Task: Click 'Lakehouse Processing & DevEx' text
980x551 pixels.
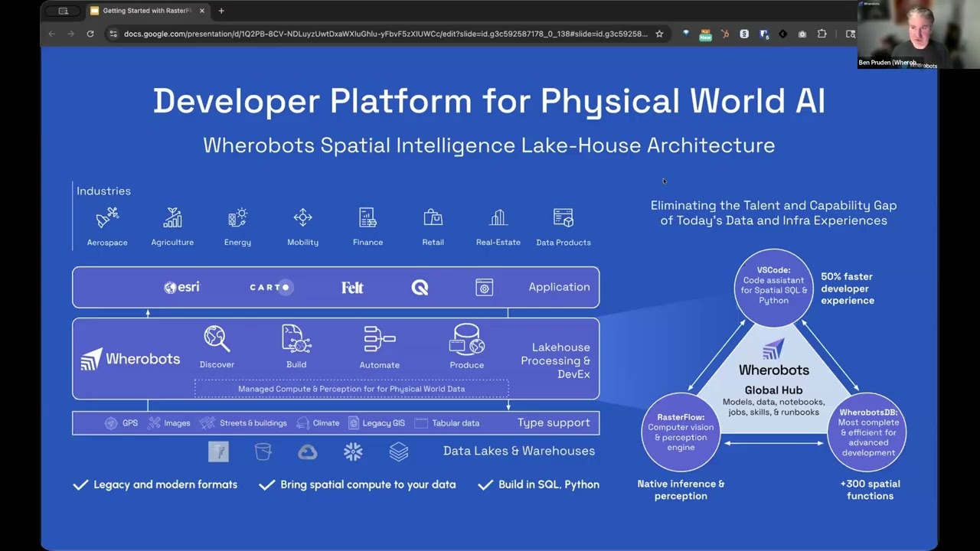Action: (556, 360)
